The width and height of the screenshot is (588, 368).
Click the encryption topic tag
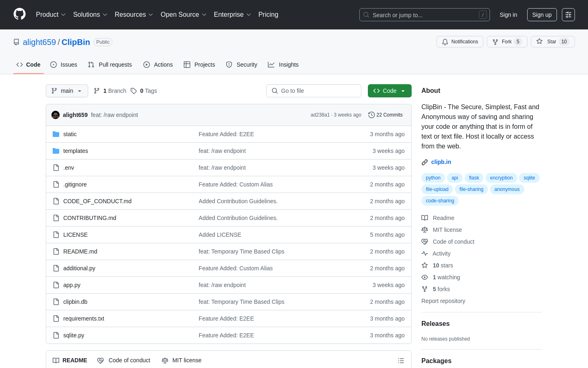(501, 178)
